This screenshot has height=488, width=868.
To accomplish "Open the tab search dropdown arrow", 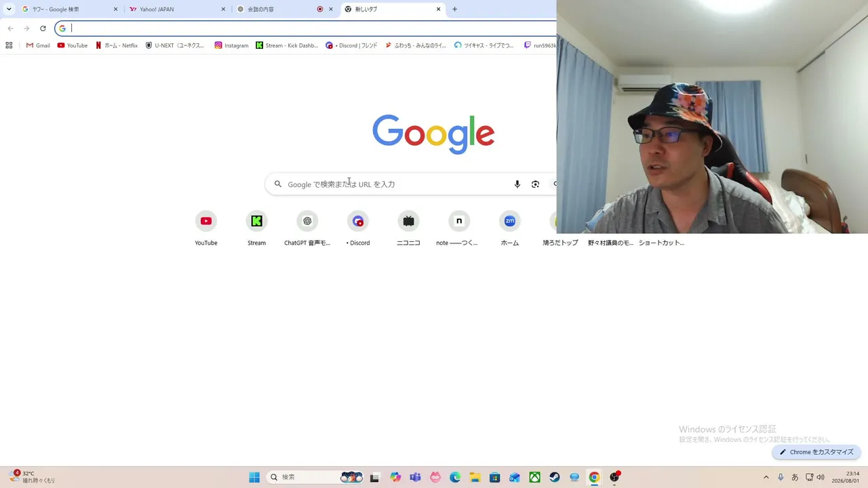I will (x=9, y=9).
